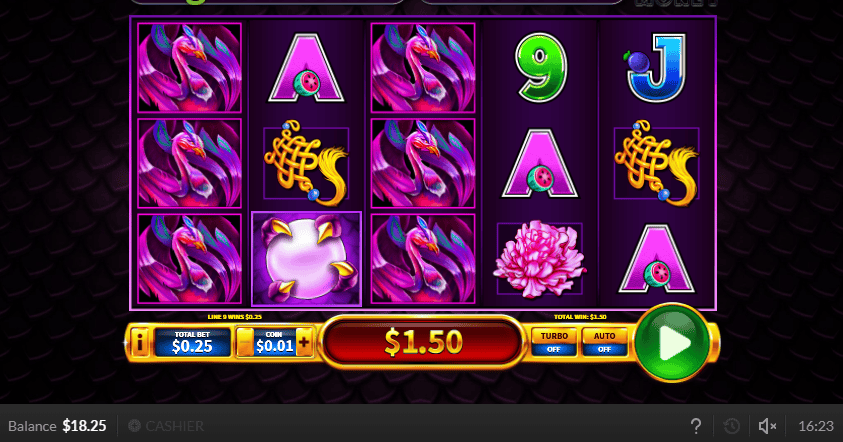The image size is (843, 442).
Task: Spin the reels with the green play button
Action: pos(672,342)
